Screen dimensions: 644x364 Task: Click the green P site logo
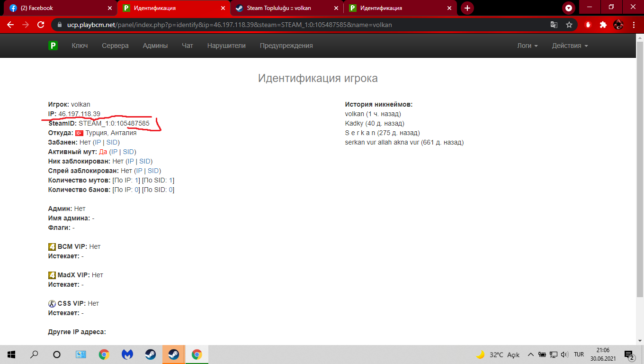pyautogui.click(x=53, y=46)
